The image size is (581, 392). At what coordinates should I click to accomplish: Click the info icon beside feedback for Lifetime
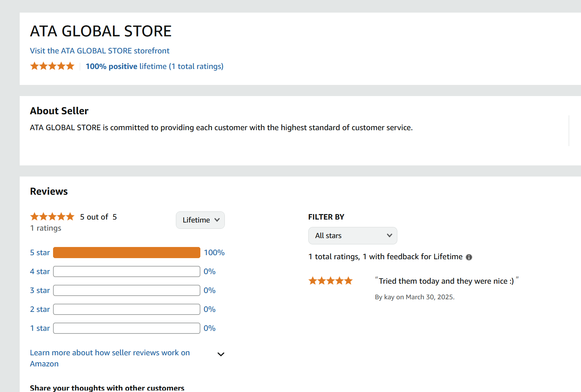[469, 257]
